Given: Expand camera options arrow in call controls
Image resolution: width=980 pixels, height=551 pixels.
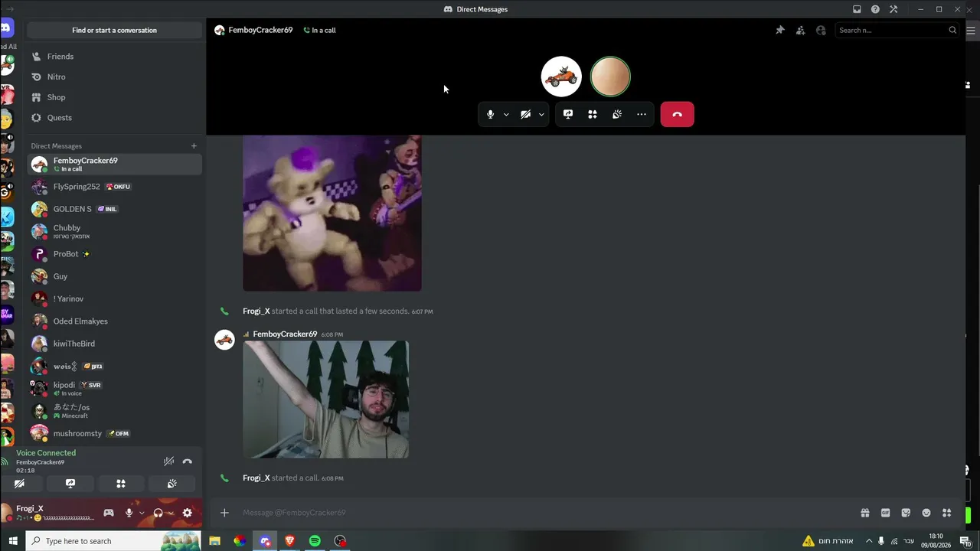Looking at the screenshot, I should tap(541, 115).
